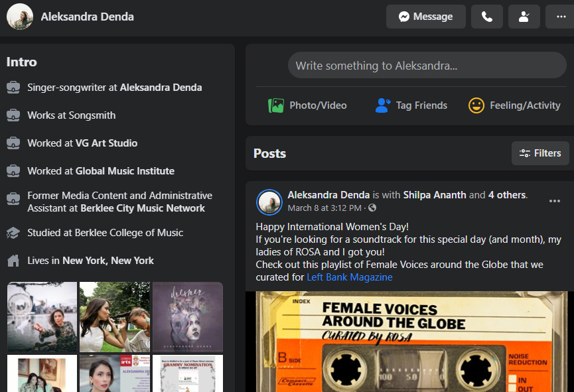This screenshot has width=574, height=392.
Task: Click the 'Write something to Aleksandra' field
Action: point(427,66)
